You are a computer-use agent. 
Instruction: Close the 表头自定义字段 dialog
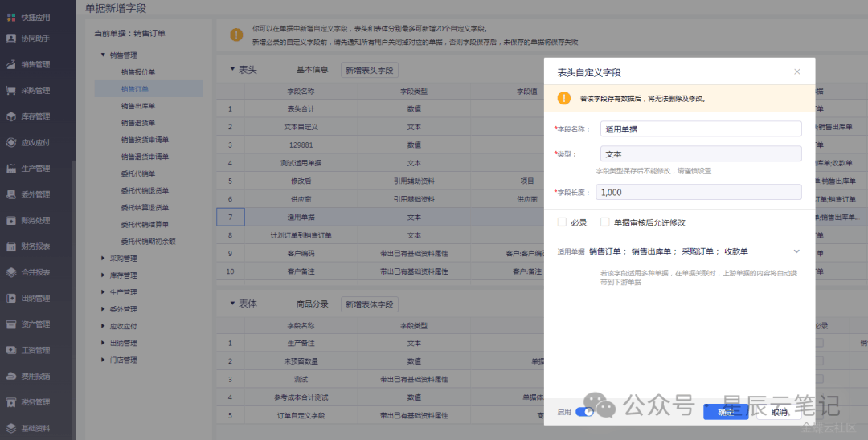pos(797,71)
